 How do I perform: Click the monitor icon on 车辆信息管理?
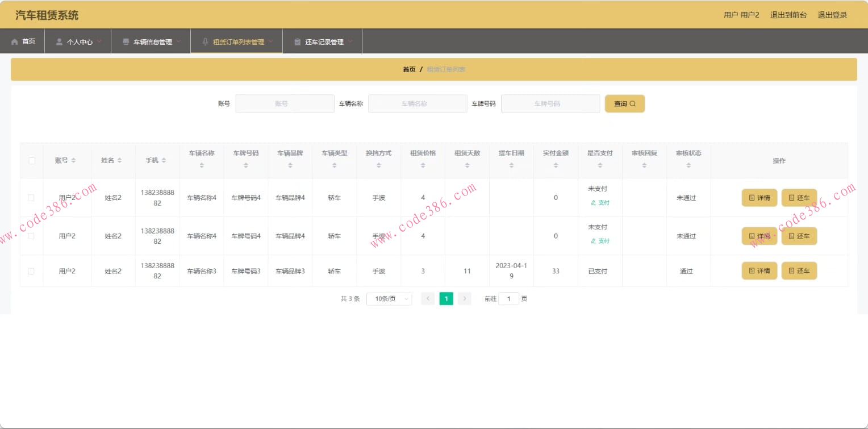126,40
